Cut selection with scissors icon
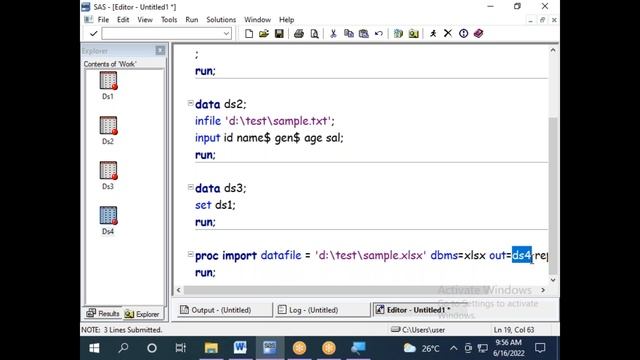The image size is (640, 360). 333,33
